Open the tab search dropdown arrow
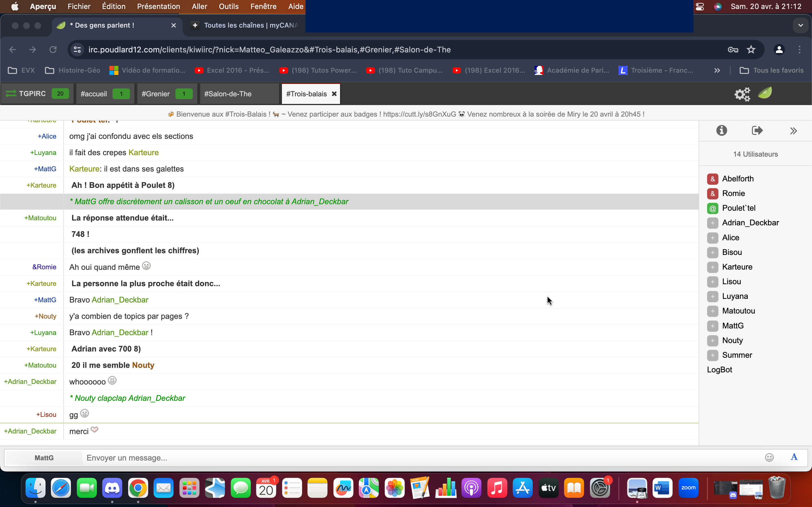The width and height of the screenshot is (812, 507). pyautogui.click(x=801, y=25)
